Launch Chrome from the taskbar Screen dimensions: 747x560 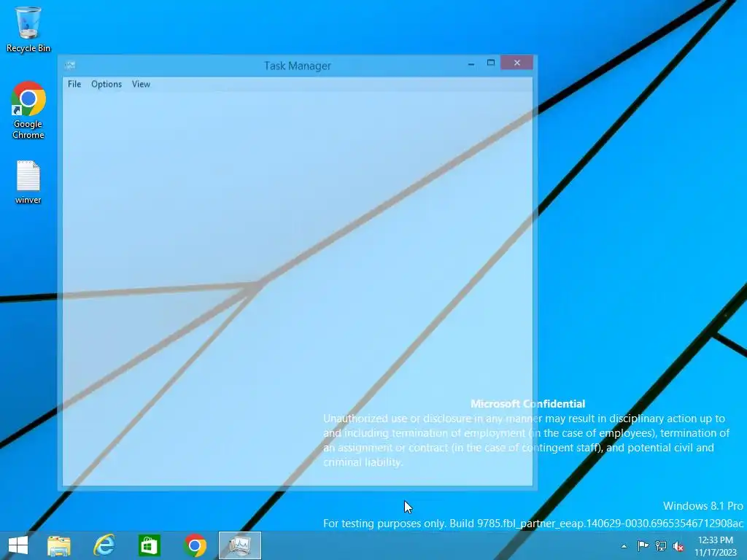[x=195, y=545]
